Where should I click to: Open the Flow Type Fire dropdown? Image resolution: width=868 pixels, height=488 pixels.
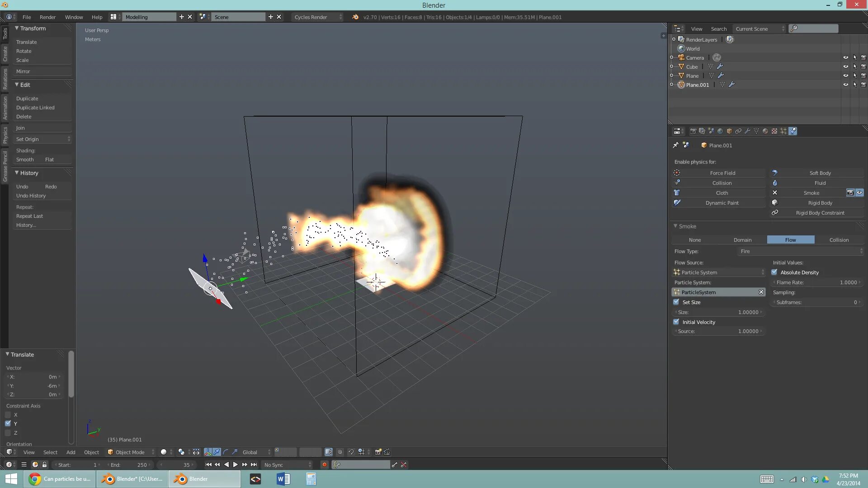click(x=801, y=251)
